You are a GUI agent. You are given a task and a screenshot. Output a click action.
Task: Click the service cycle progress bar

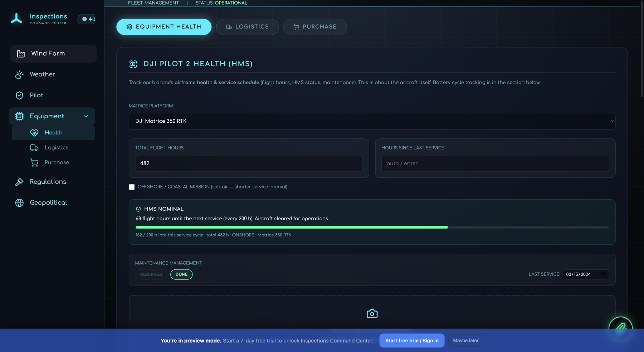pyautogui.click(x=372, y=227)
